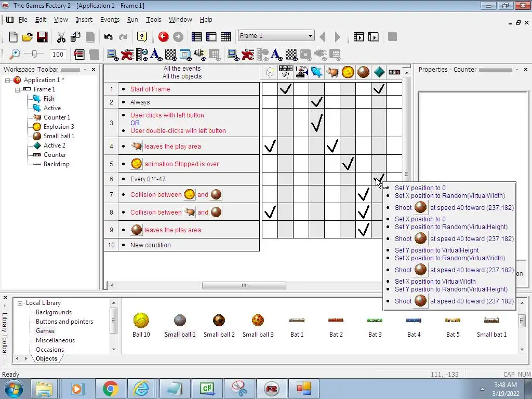Open the File menu

tap(23, 20)
